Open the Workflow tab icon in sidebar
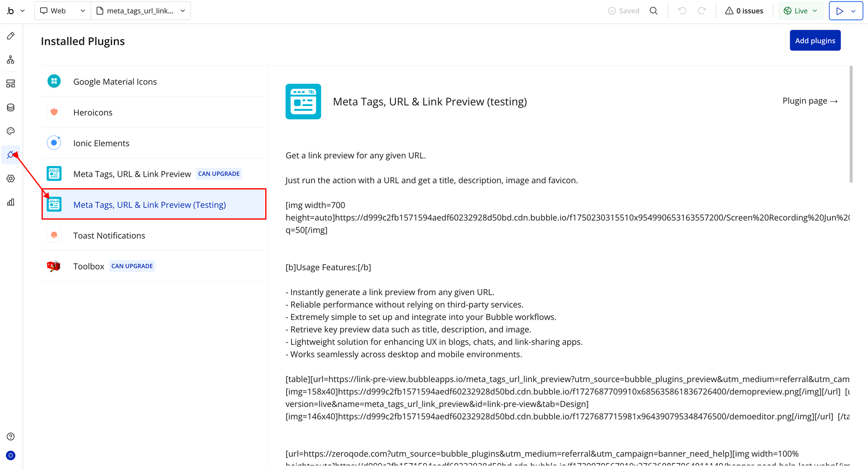 click(11, 60)
